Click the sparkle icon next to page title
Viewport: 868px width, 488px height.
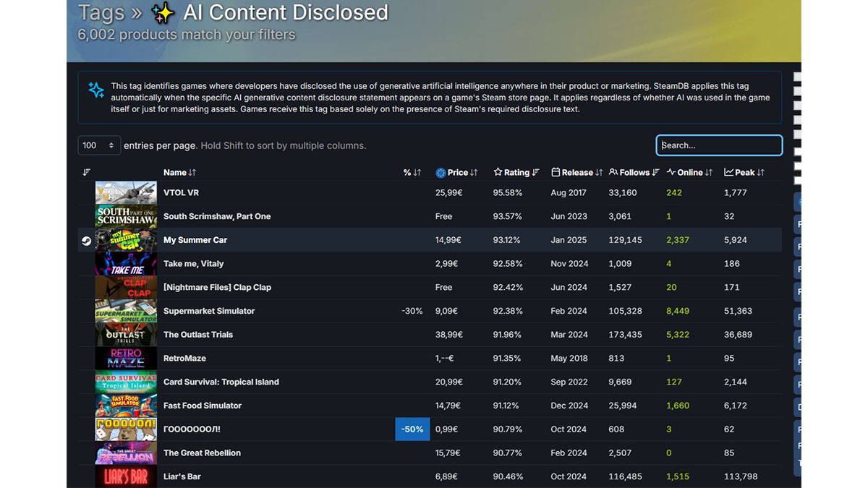coord(162,12)
